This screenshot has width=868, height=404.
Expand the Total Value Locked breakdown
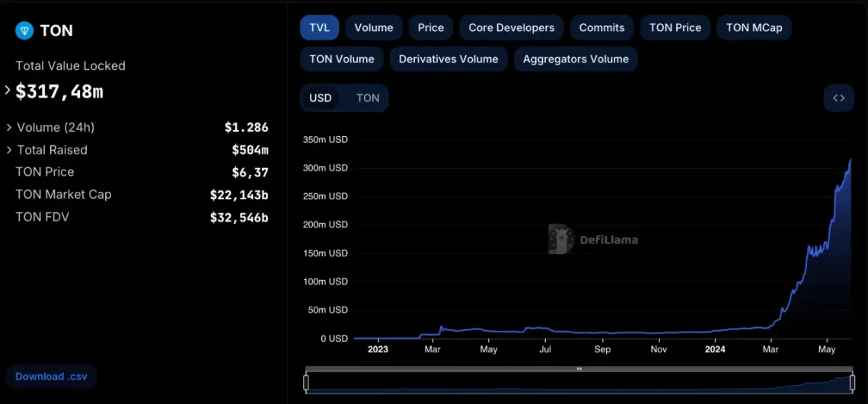click(x=8, y=90)
